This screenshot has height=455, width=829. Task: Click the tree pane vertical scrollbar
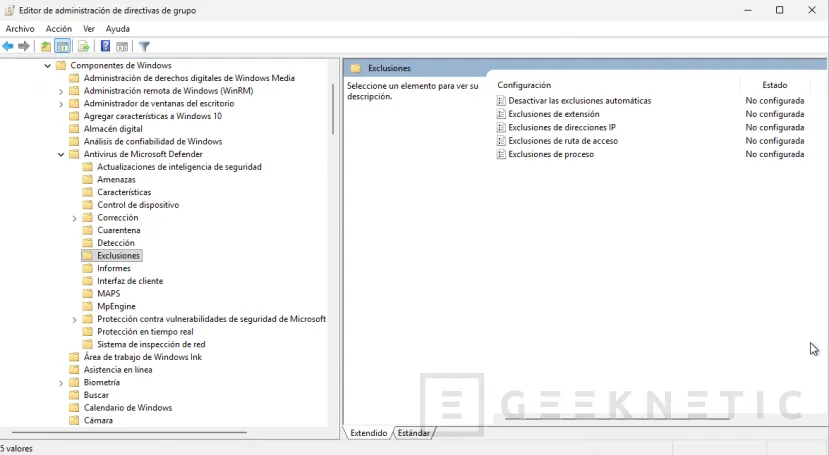pos(333,108)
